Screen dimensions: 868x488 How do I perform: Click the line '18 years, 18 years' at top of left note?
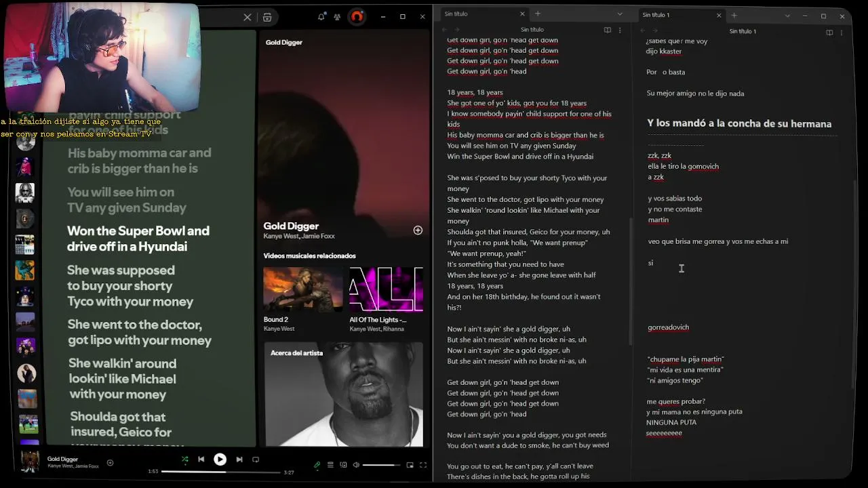tap(475, 92)
